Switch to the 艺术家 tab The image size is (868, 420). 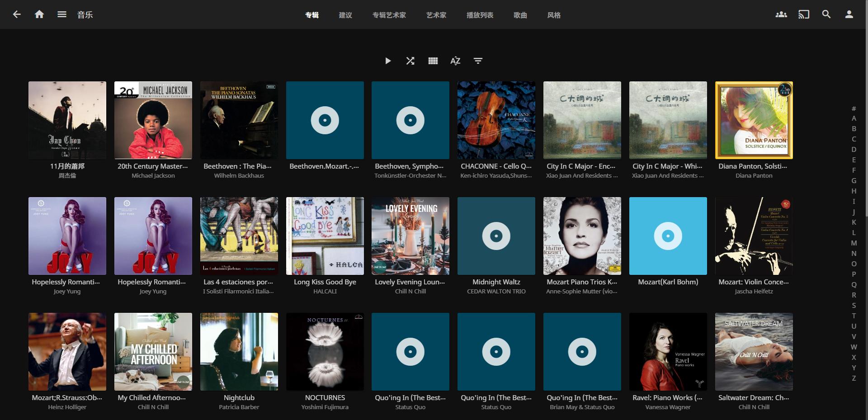coord(436,15)
